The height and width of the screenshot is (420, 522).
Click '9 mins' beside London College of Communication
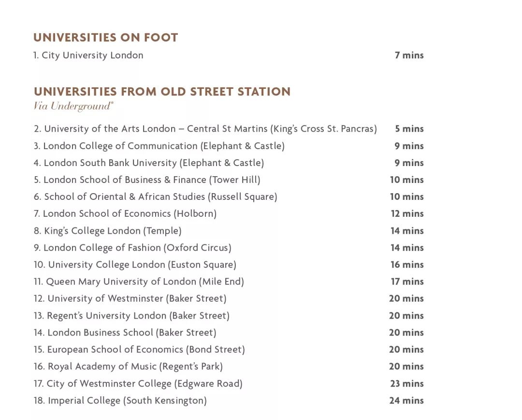tap(409, 146)
